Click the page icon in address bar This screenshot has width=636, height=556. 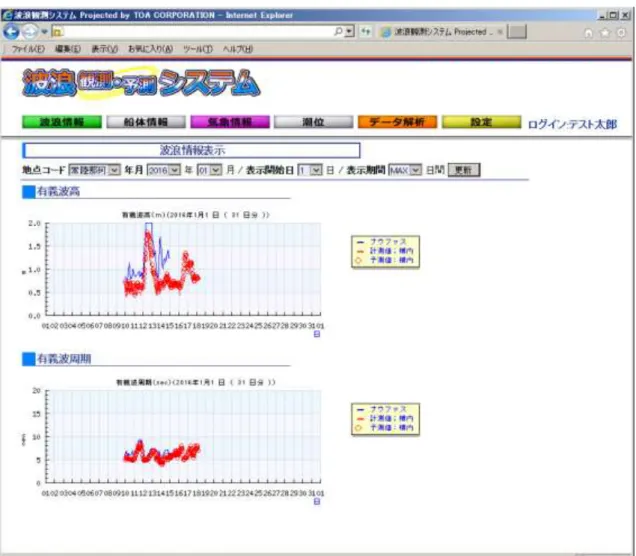58,32
